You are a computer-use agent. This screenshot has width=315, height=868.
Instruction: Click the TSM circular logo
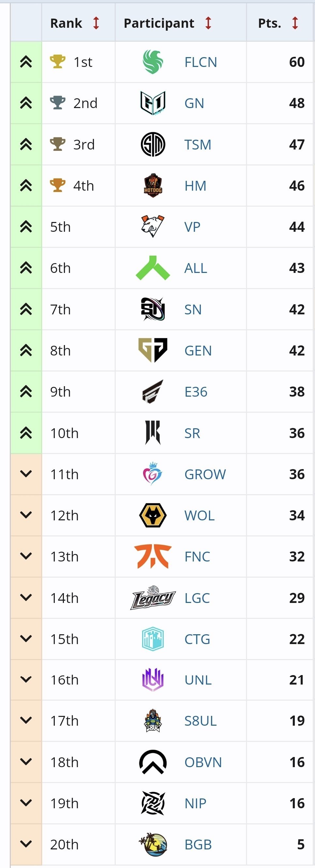[x=153, y=144]
